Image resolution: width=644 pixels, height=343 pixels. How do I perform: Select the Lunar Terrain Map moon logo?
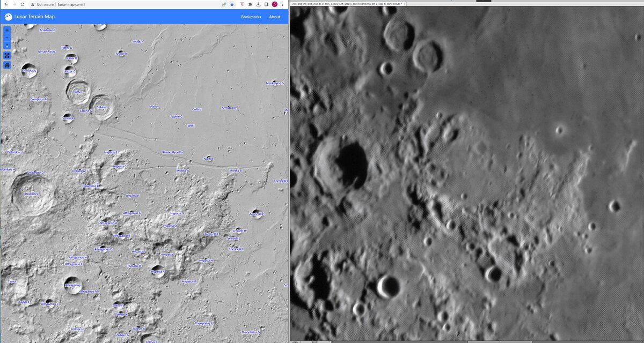(8, 17)
